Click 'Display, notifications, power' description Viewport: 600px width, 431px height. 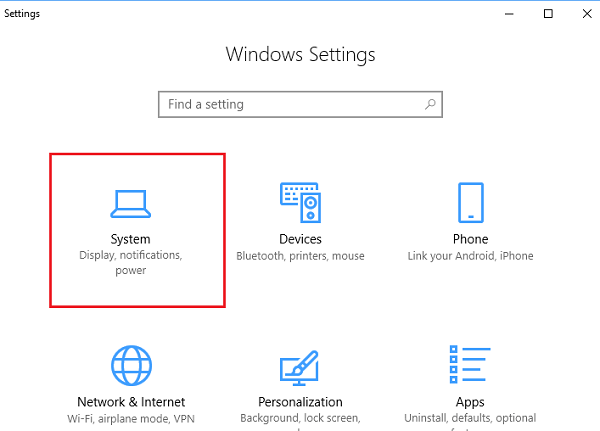(130, 263)
